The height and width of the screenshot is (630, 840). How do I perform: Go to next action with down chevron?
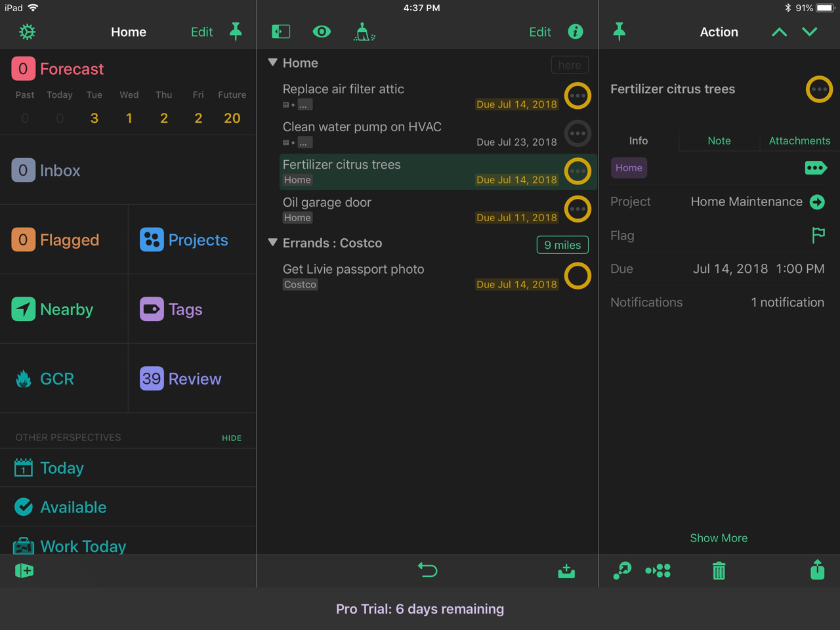pos(810,31)
